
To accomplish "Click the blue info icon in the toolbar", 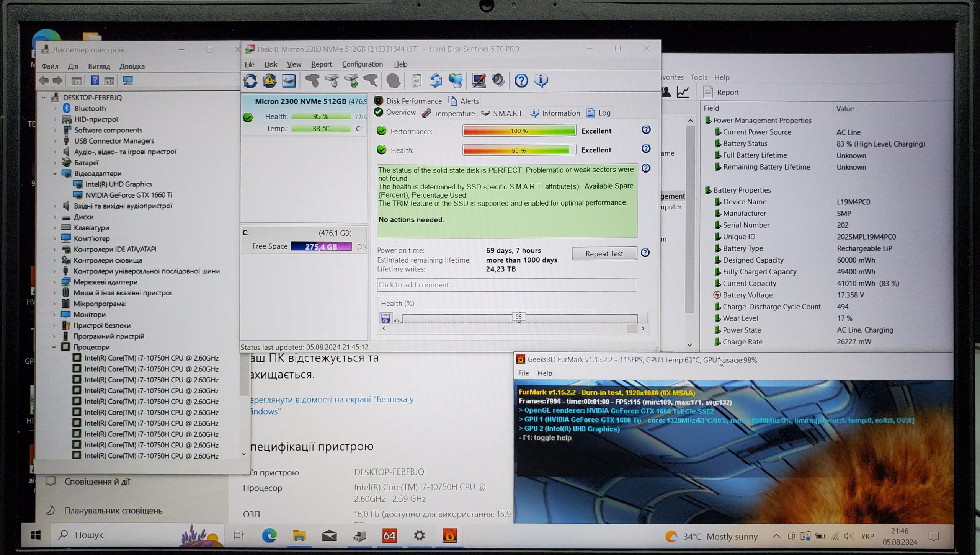I will coord(541,81).
